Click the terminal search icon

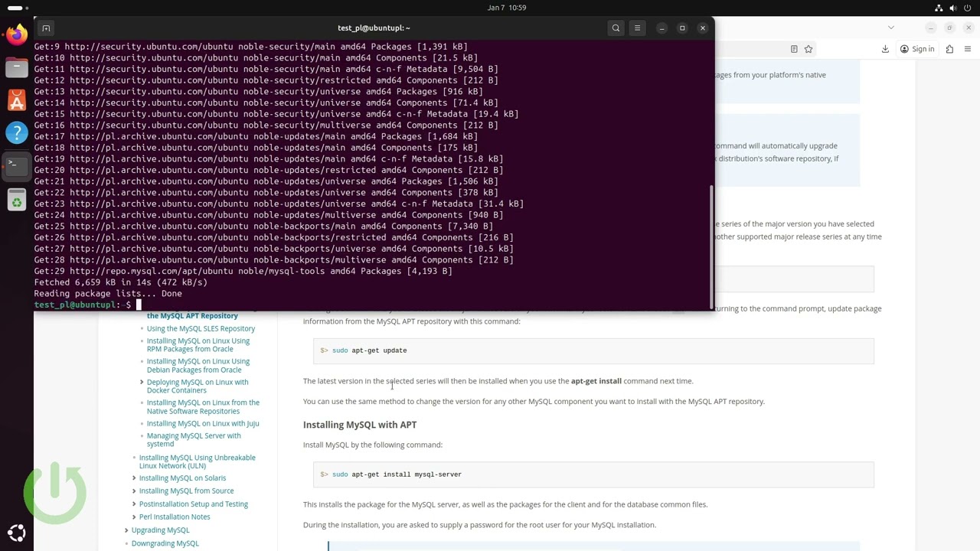tap(616, 28)
